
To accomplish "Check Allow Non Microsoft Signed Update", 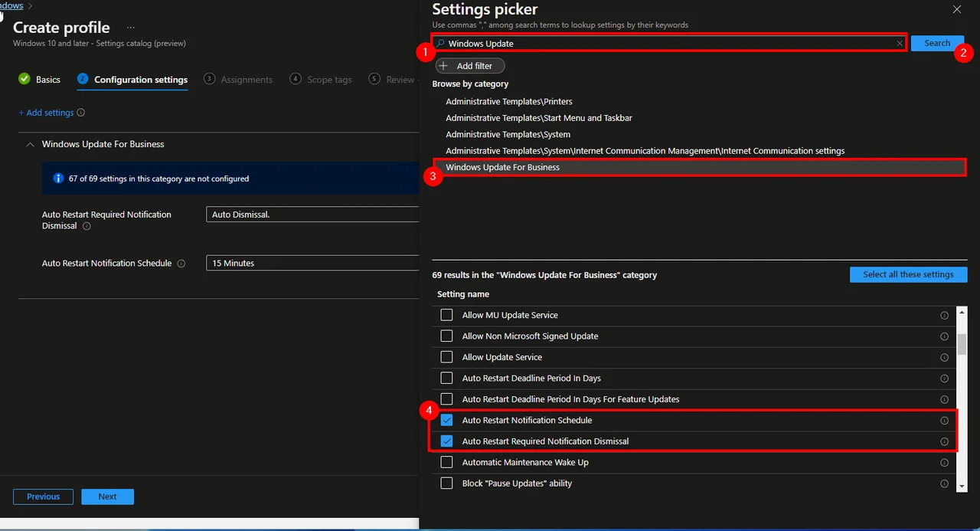I will 446,336.
